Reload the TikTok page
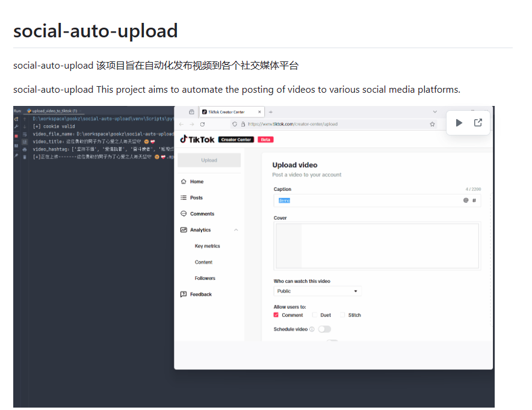 203,124
